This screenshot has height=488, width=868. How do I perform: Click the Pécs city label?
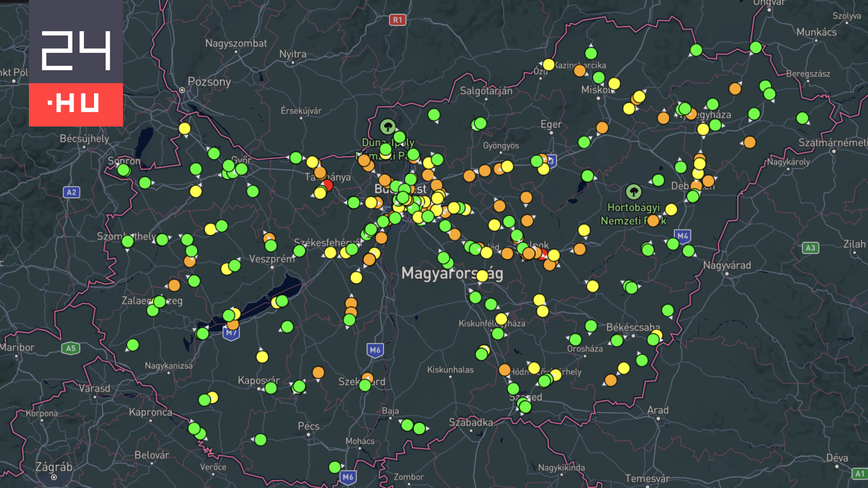[x=309, y=426]
